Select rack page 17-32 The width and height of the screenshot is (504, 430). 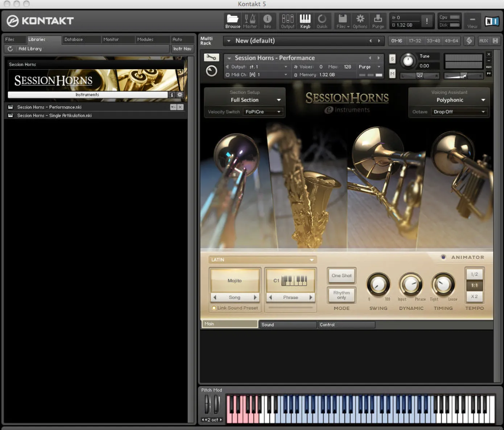415,41
